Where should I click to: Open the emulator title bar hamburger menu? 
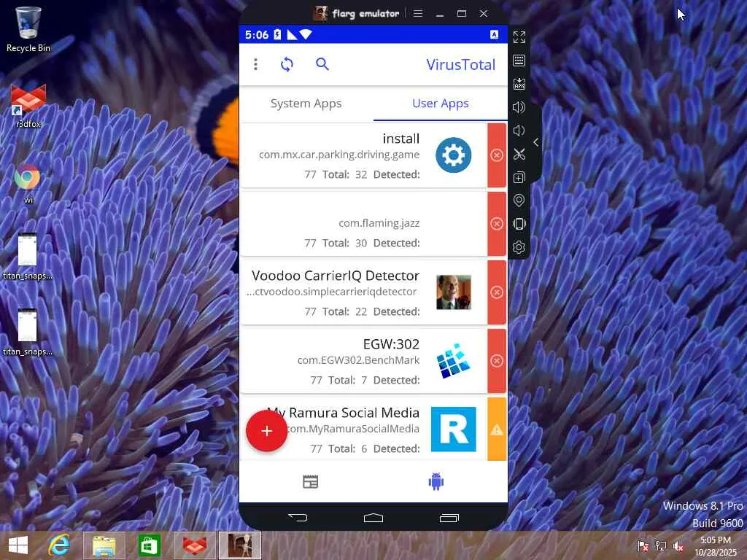418,13
